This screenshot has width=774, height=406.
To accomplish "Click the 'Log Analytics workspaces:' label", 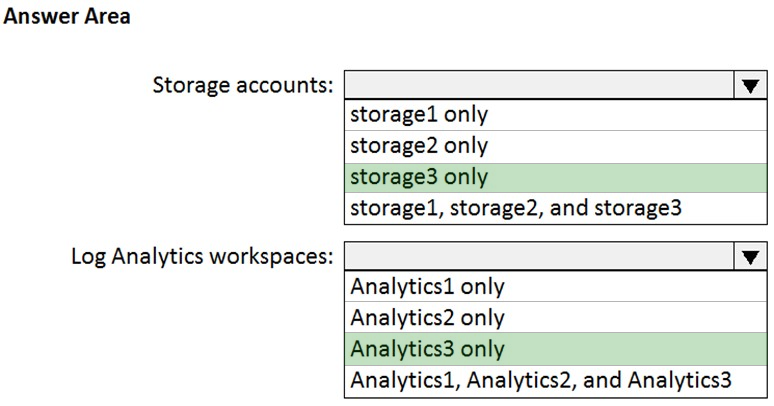I will click(202, 256).
